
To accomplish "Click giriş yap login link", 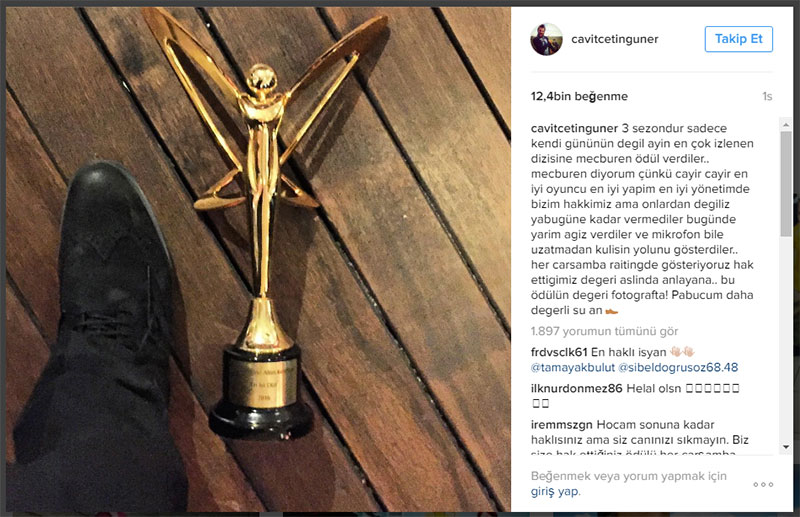I will pos(556,491).
